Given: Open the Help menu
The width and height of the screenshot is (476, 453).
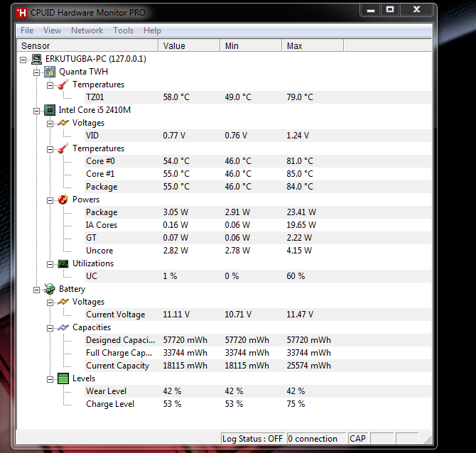Looking at the screenshot, I should click(x=152, y=31).
